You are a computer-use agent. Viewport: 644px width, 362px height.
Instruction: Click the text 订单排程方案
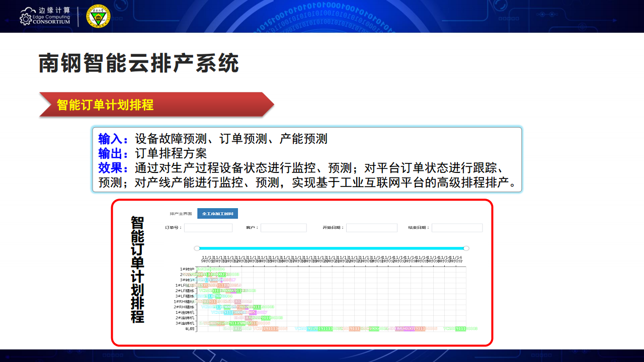(171, 153)
